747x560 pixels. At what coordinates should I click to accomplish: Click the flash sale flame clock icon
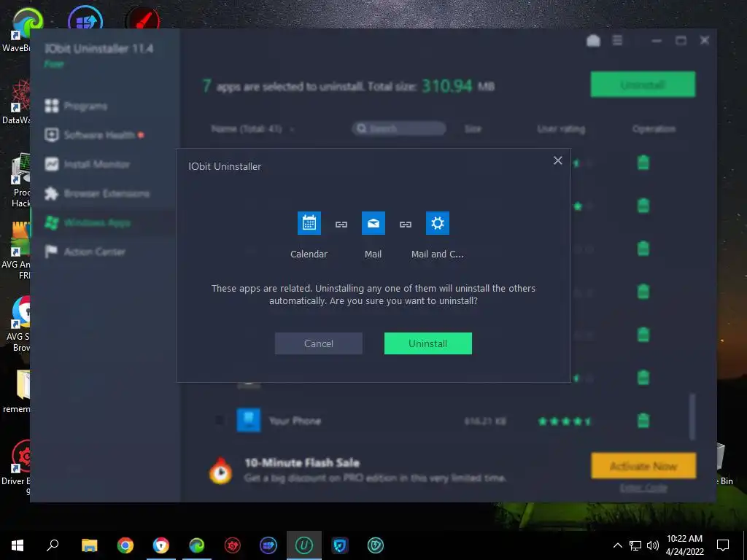coord(220,470)
